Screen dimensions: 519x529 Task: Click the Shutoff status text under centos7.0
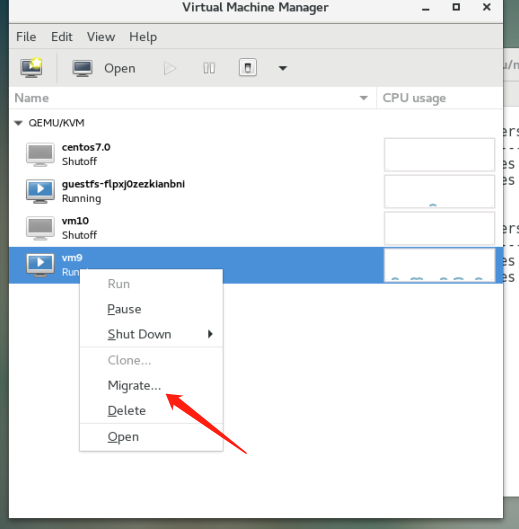click(x=79, y=162)
